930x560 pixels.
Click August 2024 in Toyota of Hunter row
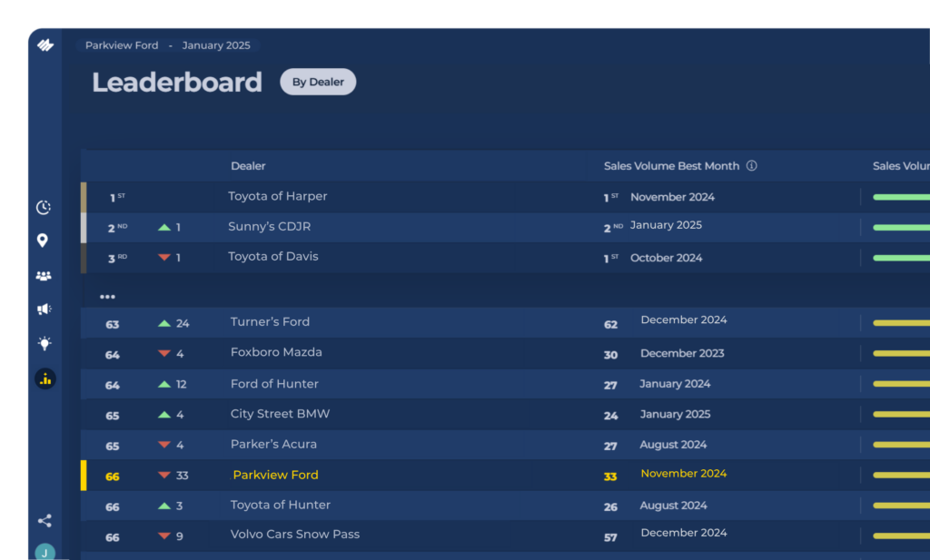pyautogui.click(x=673, y=506)
